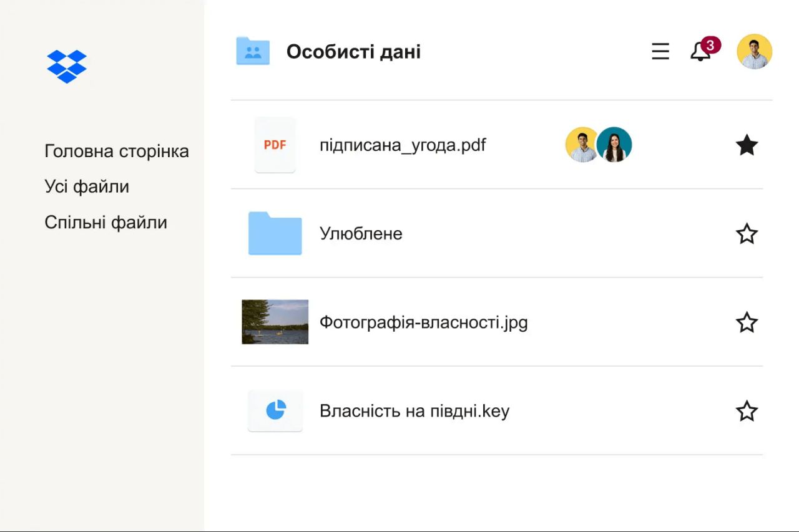
Task: Open the hamburger menu in the header
Action: click(660, 52)
